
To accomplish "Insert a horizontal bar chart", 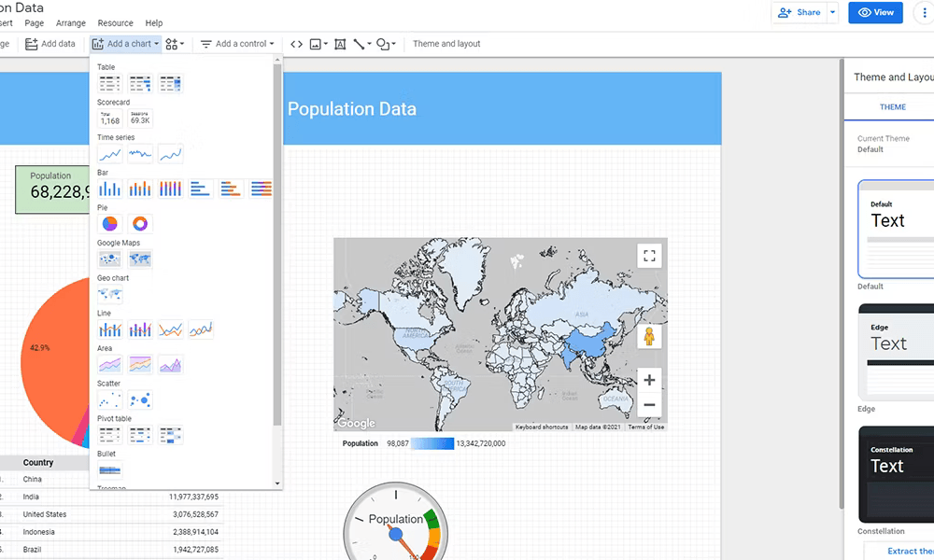I will (x=200, y=189).
